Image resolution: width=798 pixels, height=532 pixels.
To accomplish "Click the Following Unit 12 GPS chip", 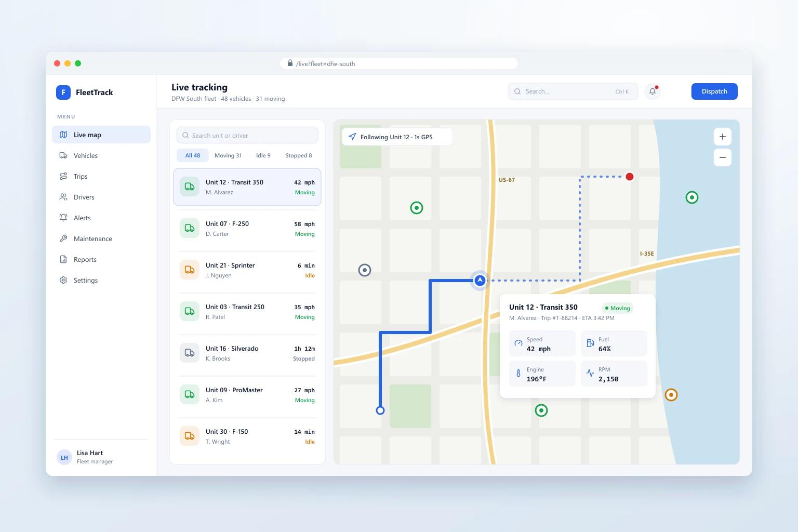I will 397,137.
